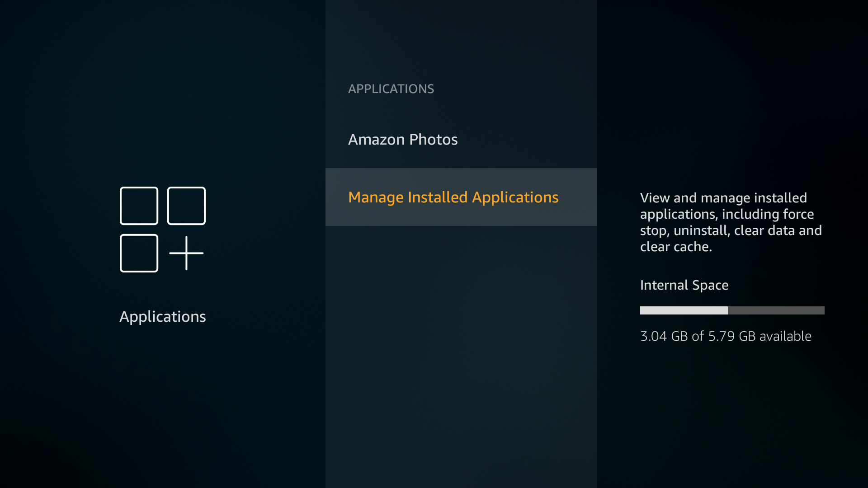The image size is (868, 488).
Task: Click top-left square of Applications icon
Action: (x=139, y=206)
